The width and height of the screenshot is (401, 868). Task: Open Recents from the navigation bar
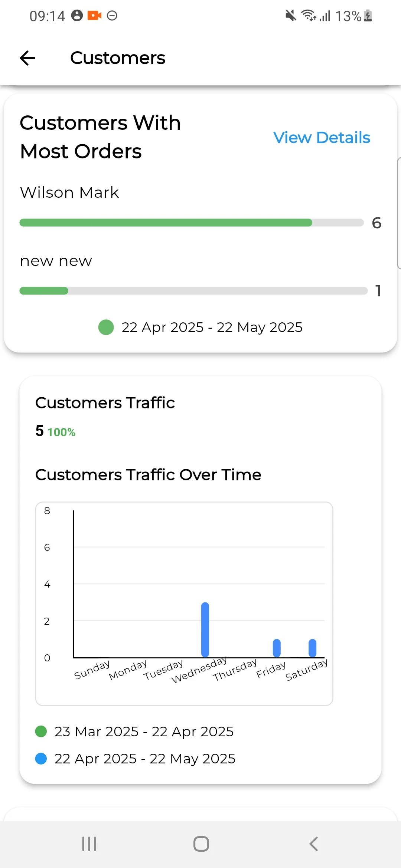pyautogui.click(x=88, y=844)
